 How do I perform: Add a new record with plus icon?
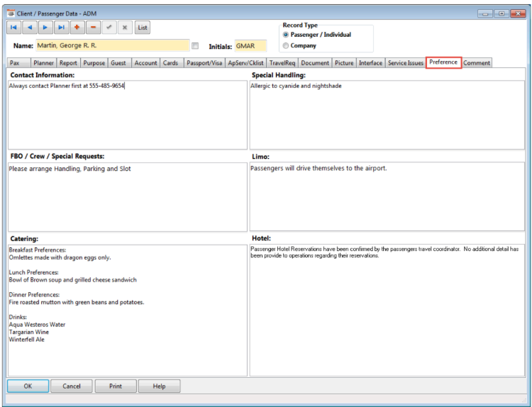[x=77, y=28]
